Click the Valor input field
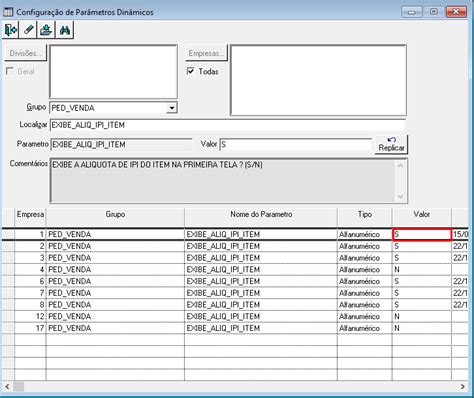Viewport: 474px width, 398px height. [x=296, y=144]
